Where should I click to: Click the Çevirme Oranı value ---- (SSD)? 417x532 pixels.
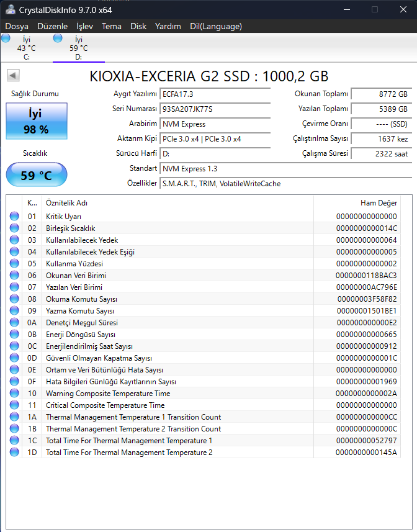382,124
